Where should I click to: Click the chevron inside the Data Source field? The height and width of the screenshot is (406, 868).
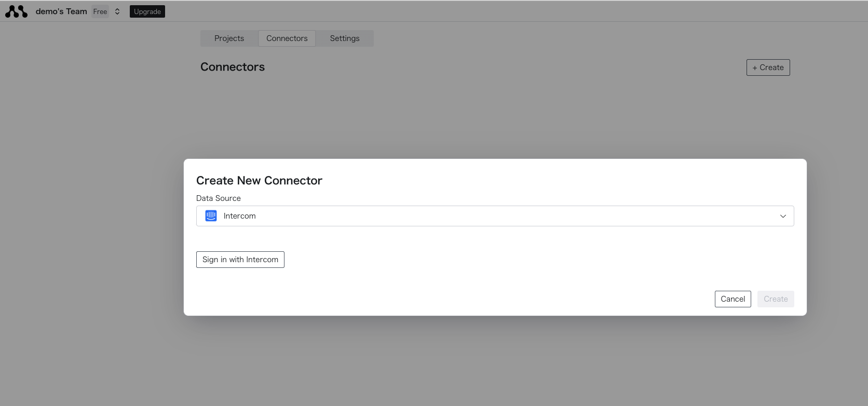pos(783,216)
